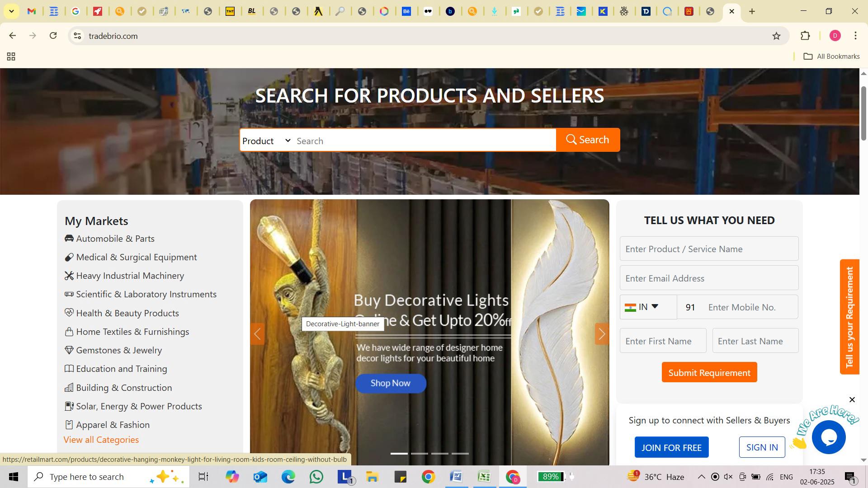
Task: Click the Submit Requirement button
Action: coord(709,373)
